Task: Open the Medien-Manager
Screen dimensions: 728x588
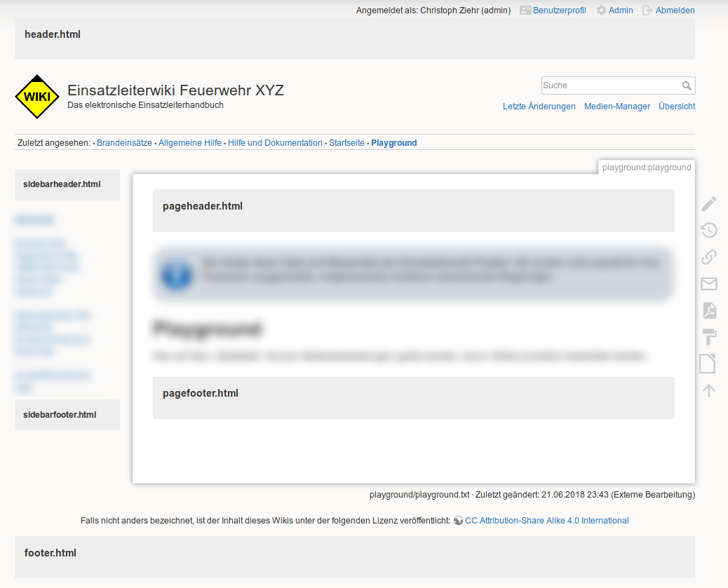Action: pos(616,107)
